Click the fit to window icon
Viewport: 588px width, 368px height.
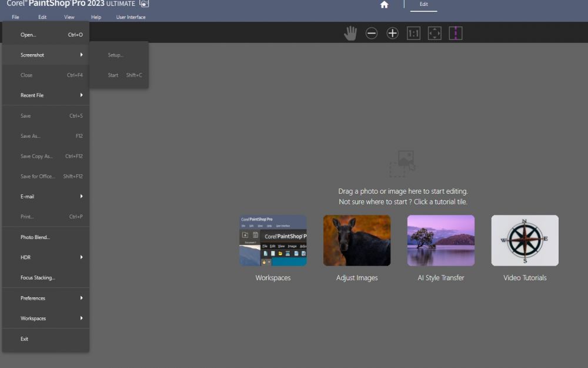(435, 34)
